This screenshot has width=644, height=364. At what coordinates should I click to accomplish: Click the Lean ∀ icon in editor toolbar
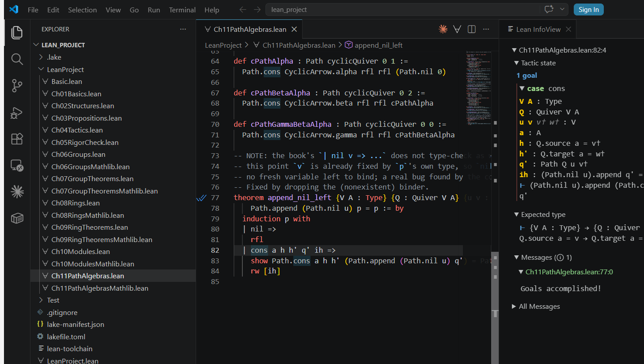point(457,29)
